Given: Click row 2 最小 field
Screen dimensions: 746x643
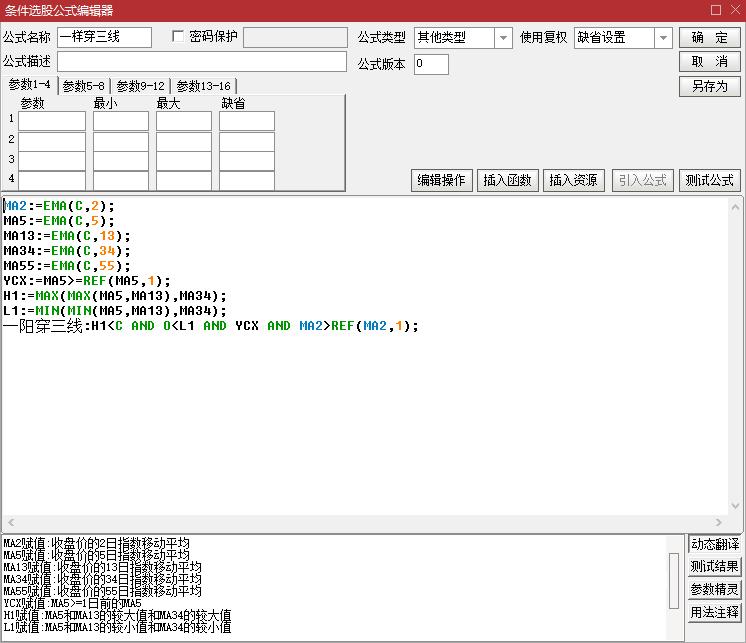Looking at the screenshot, I should (x=121, y=141).
